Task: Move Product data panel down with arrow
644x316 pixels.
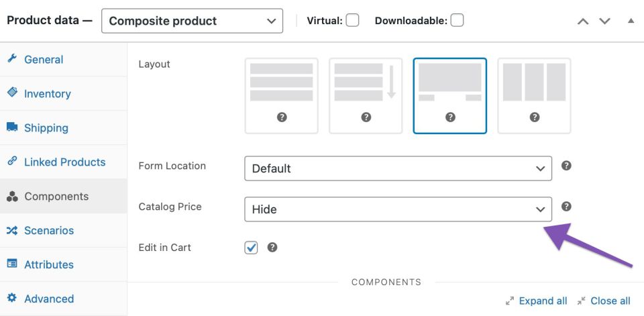Action: tap(605, 21)
